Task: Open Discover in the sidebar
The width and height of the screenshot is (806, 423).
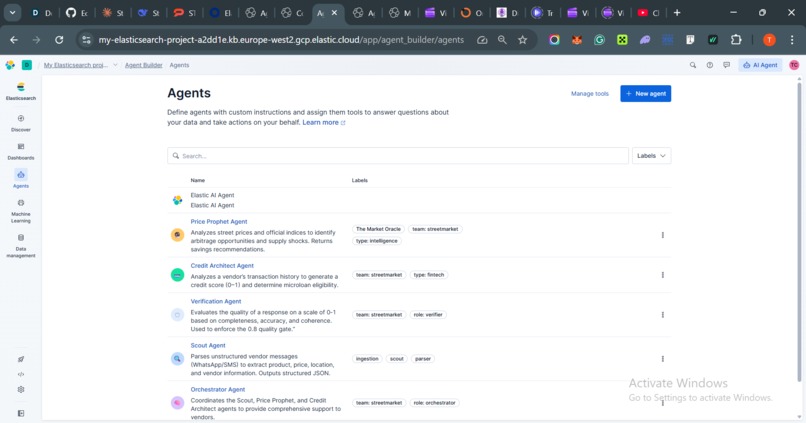Action: pos(21,123)
